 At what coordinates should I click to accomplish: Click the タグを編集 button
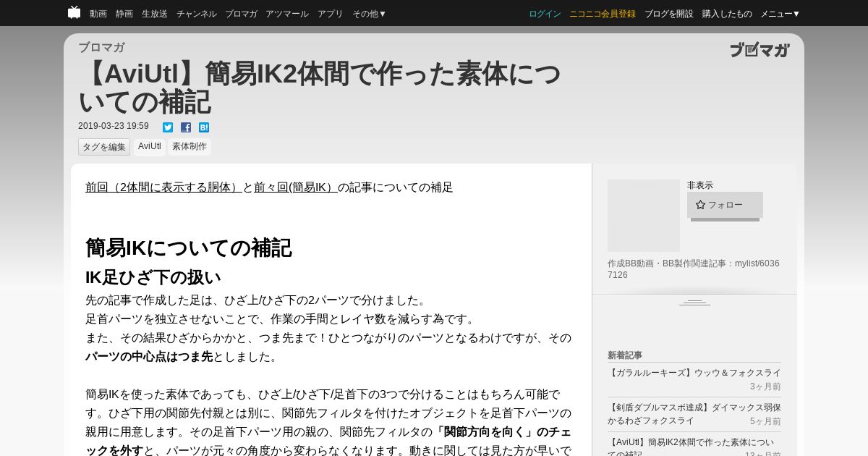click(x=104, y=147)
